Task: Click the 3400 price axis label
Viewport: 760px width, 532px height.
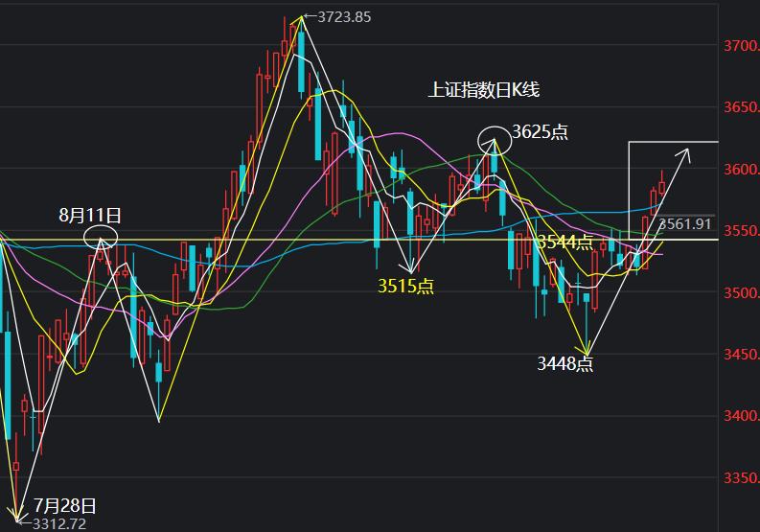Action: click(x=742, y=416)
